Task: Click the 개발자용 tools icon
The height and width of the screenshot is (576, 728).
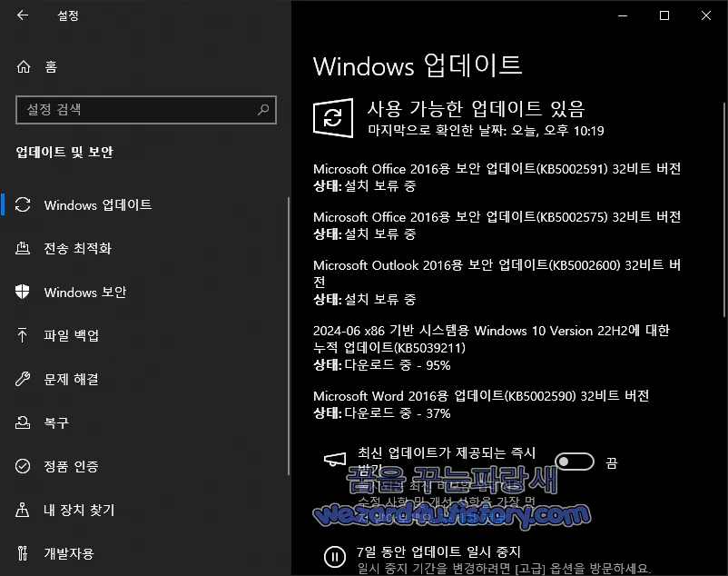Action: (x=22, y=553)
